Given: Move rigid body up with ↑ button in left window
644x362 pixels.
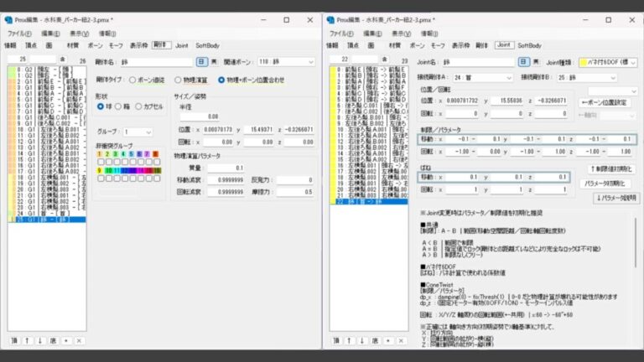Looking at the screenshot, I should [27, 340].
